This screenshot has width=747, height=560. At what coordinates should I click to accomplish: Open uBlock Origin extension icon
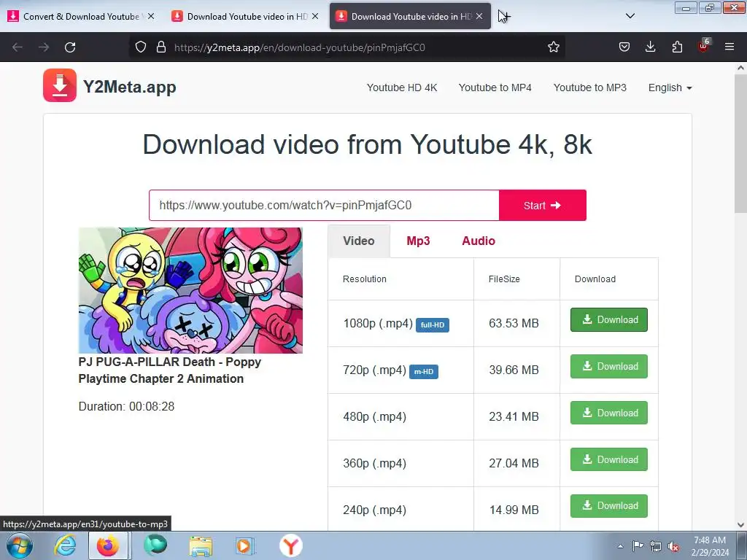[x=703, y=46]
